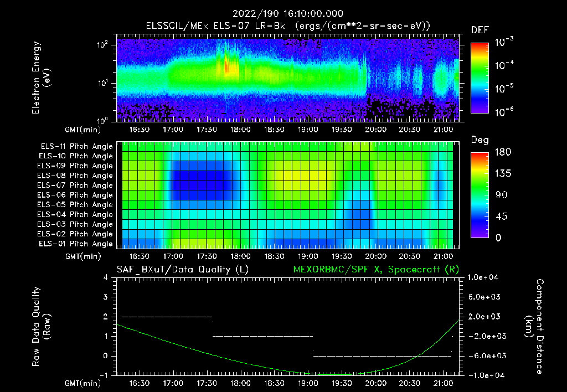Click the 180 value on the Deg colorbar
The width and height of the screenshot is (567, 392).
(503, 152)
